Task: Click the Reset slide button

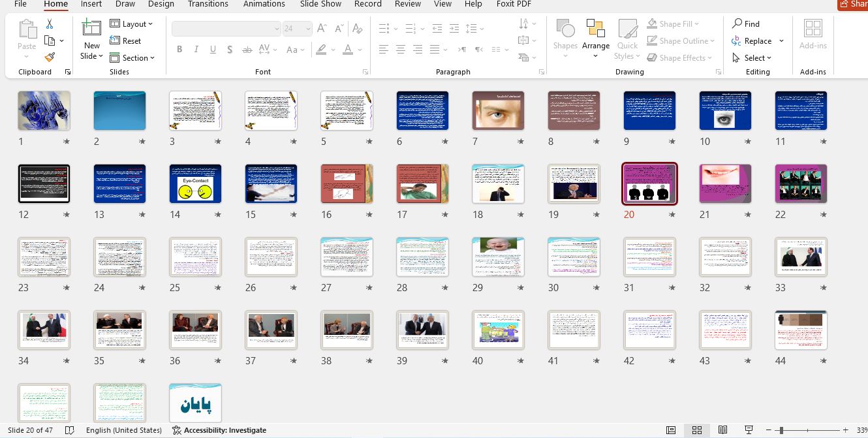Action: (x=125, y=40)
